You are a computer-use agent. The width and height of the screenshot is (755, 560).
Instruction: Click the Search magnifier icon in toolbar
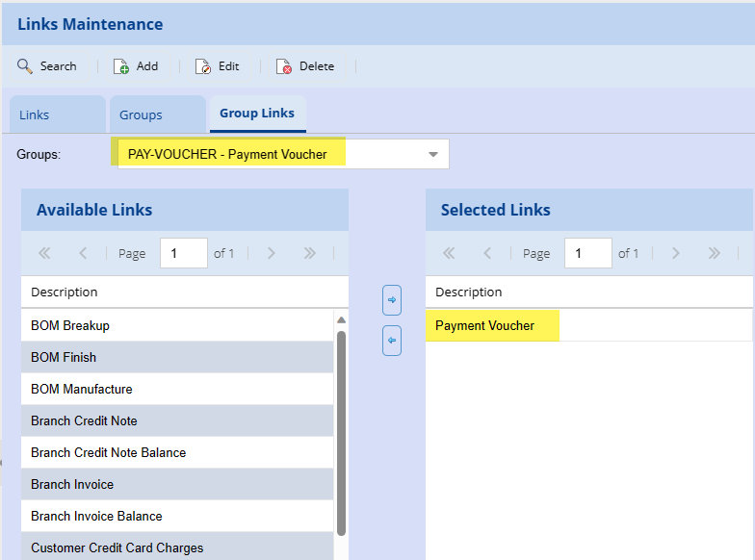click(25, 66)
